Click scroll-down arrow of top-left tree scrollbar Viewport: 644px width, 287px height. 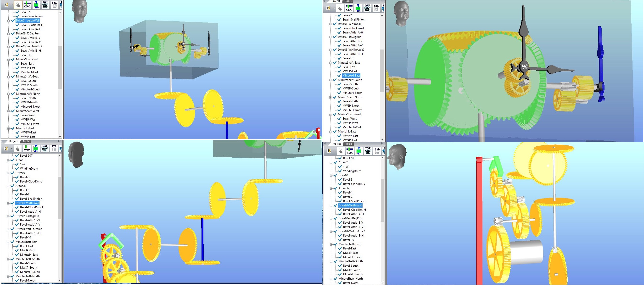[60, 136]
